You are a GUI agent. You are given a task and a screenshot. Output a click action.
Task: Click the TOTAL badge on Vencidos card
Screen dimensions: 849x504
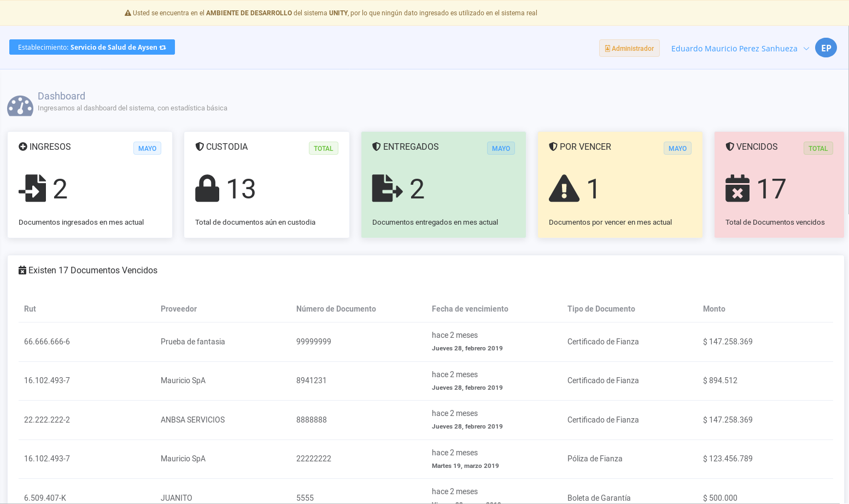tap(817, 149)
